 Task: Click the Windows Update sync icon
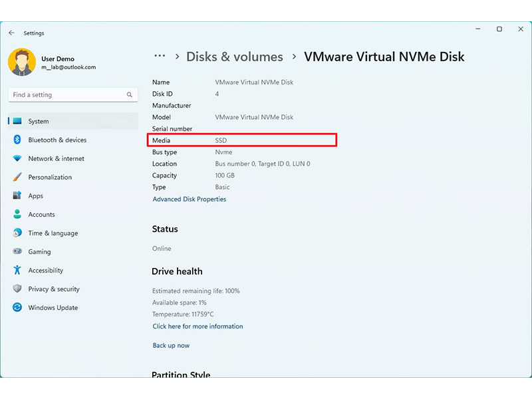17,307
